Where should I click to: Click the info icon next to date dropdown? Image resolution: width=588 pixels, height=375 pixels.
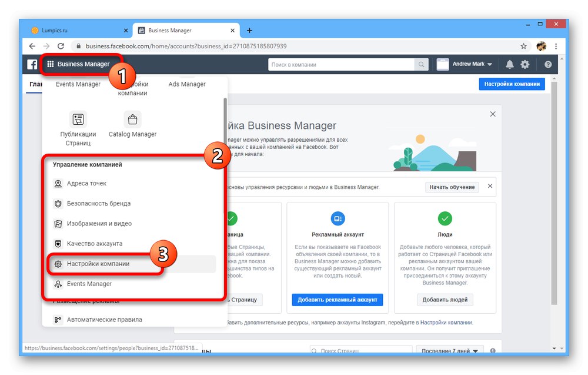pos(492,351)
